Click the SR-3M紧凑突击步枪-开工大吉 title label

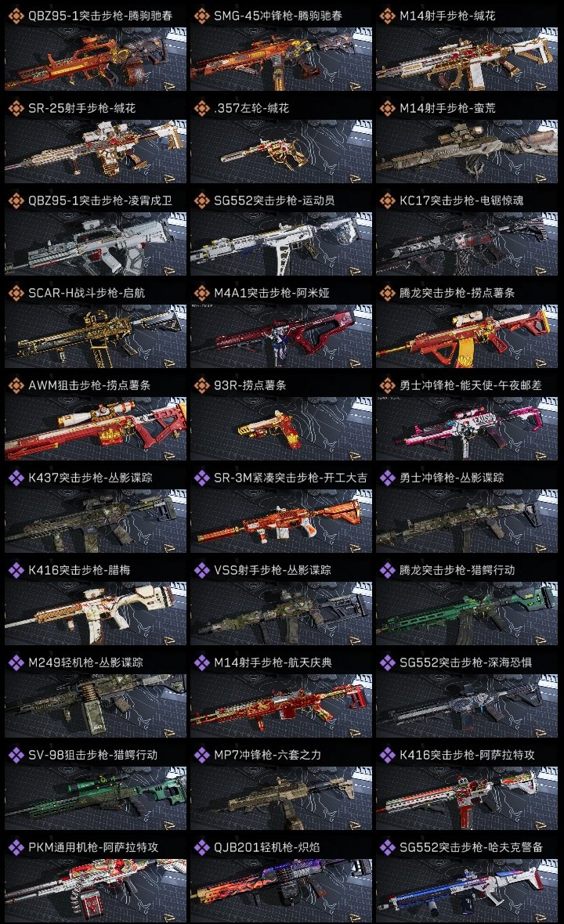pyautogui.click(x=291, y=478)
